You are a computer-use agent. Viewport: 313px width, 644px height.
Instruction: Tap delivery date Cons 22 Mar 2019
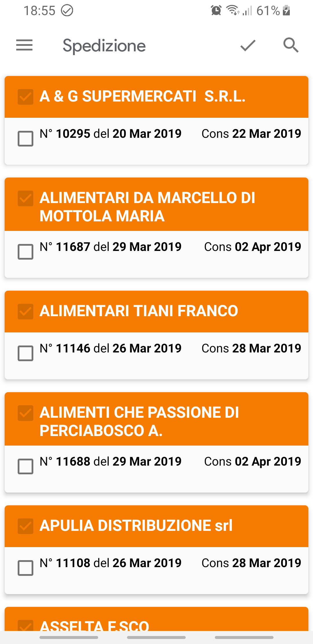tap(251, 134)
